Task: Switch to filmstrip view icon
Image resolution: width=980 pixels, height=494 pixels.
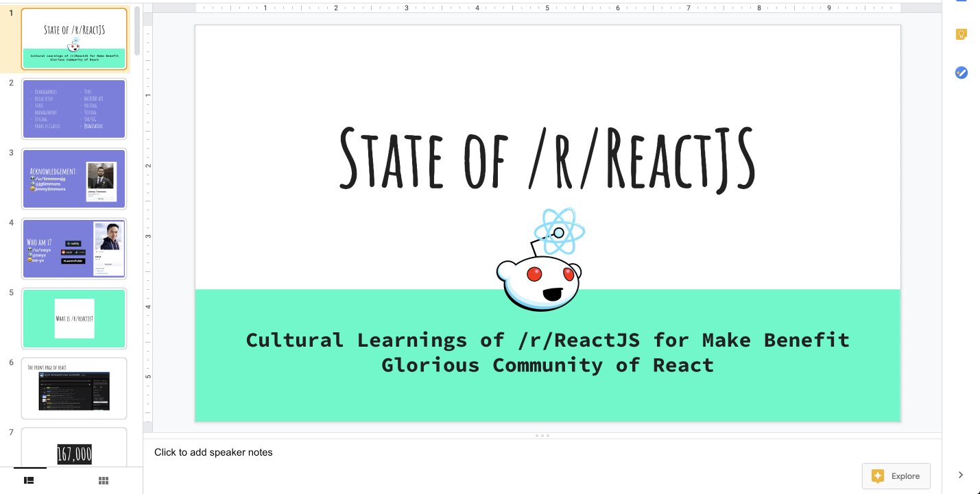Action: 29,480
